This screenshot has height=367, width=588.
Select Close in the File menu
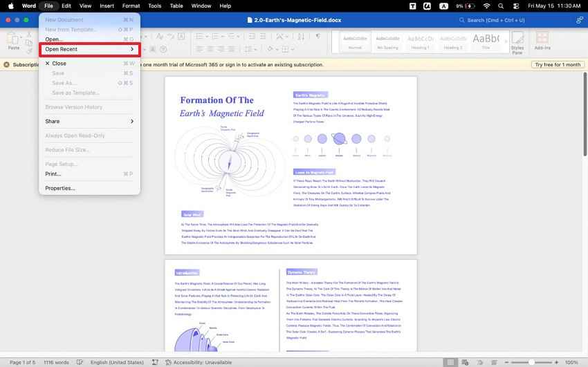[x=90, y=64]
